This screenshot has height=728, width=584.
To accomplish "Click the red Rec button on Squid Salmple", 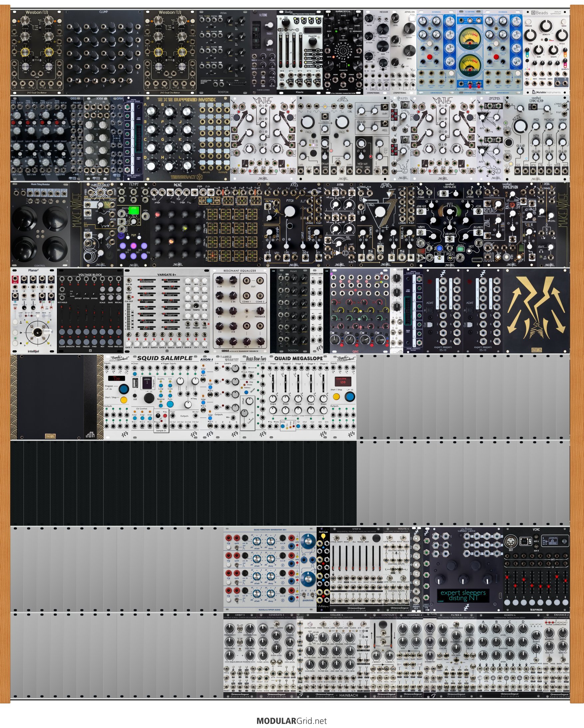I will coord(165,416).
